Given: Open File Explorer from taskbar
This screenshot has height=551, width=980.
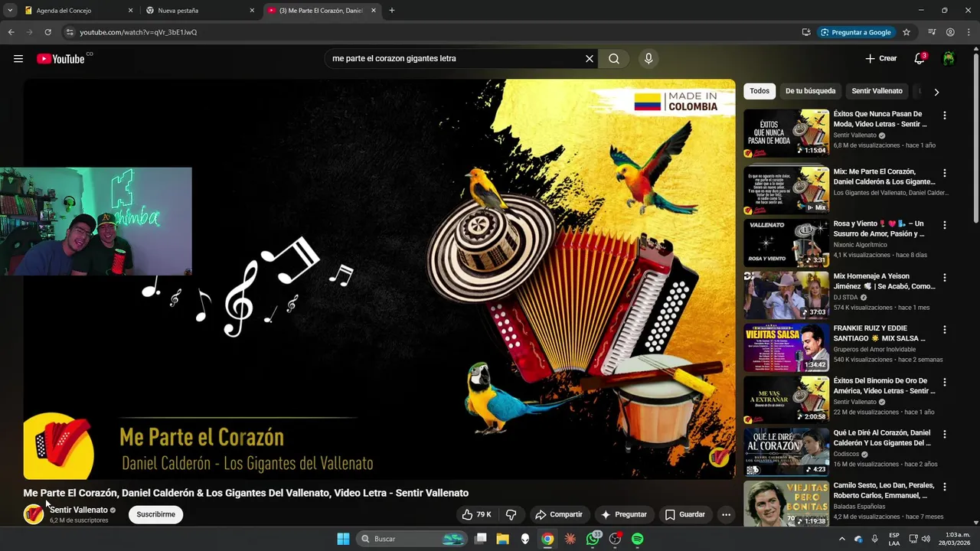Looking at the screenshot, I should 502,539.
